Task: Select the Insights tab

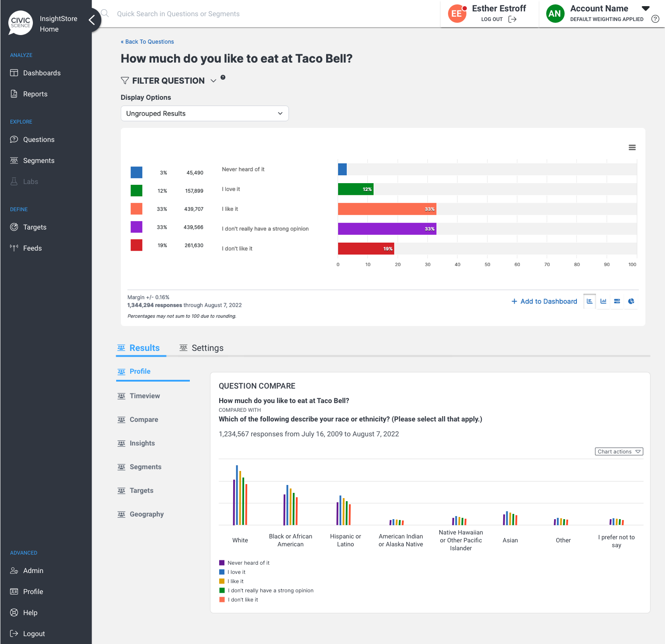Action: tap(136, 443)
